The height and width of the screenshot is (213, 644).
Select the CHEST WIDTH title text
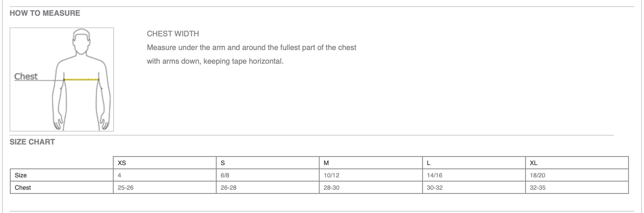point(173,34)
